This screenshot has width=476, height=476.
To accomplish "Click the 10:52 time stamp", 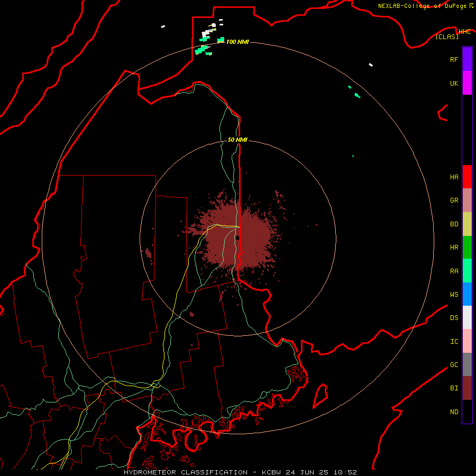I will (345, 472).
